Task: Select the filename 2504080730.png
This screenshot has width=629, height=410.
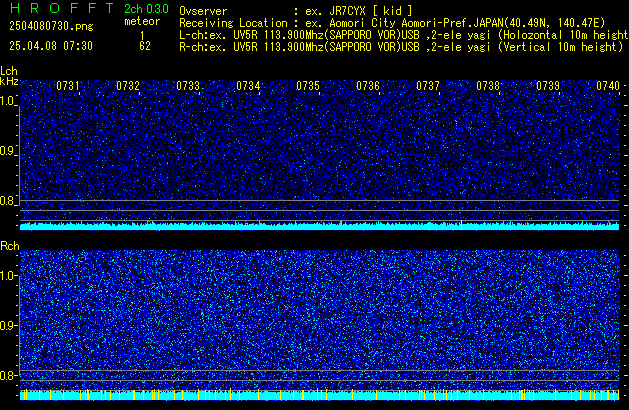Action: 51,26
